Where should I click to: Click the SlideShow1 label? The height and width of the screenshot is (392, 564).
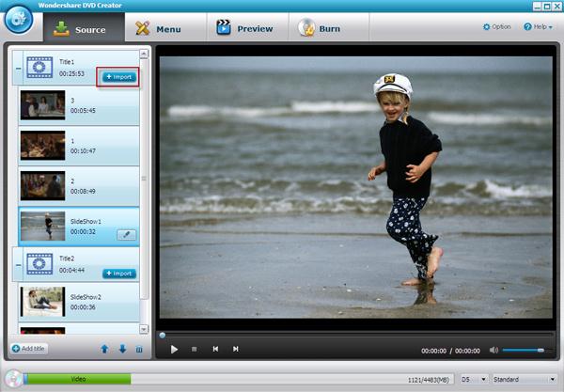click(x=86, y=221)
